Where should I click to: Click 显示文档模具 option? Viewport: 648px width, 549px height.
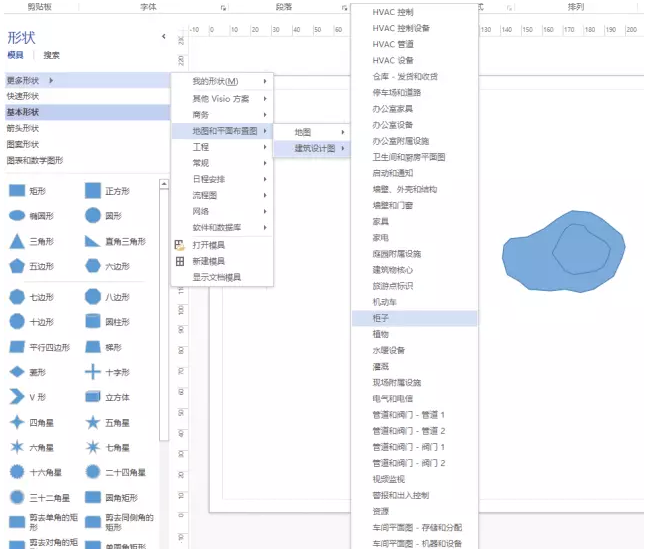coord(217,277)
